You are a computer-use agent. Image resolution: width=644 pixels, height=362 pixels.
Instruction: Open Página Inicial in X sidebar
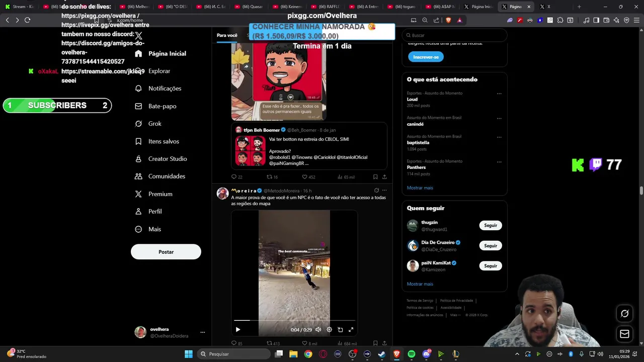[161, 53]
